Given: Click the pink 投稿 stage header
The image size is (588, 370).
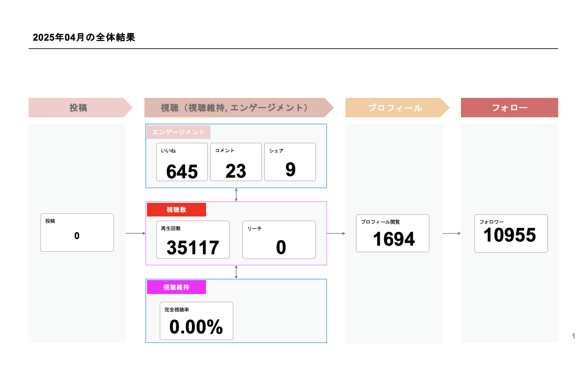Looking at the screenshot, I should [x=78, y=108].
